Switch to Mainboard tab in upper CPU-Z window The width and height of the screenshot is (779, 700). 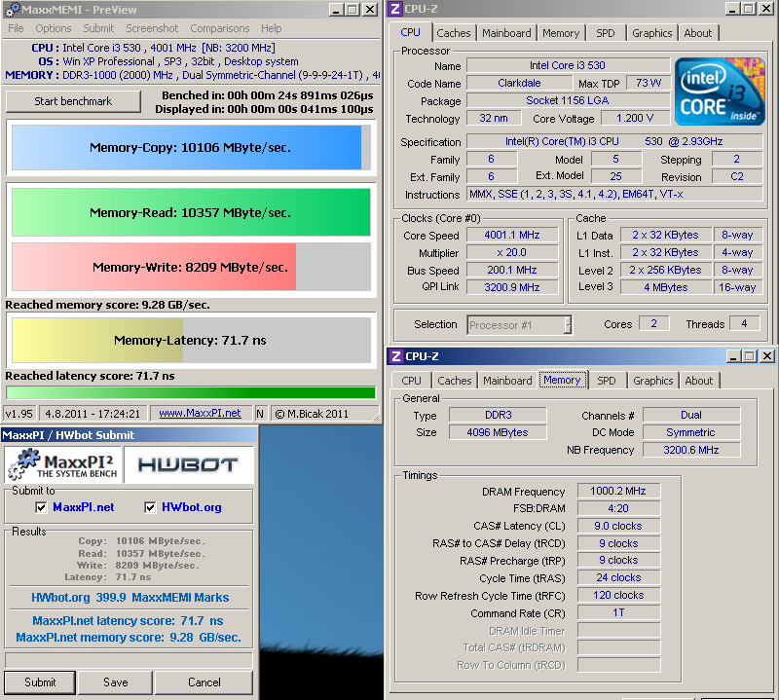coord(506,33)
